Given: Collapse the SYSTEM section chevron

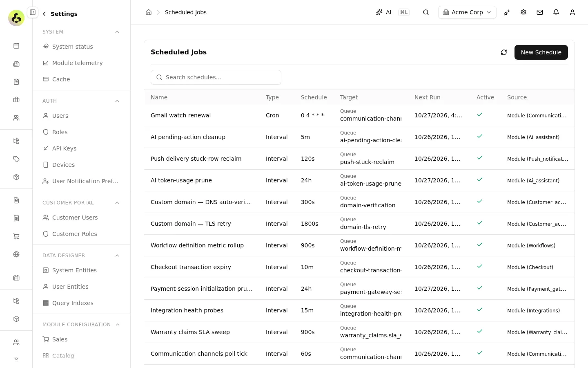Looking at the screenshot, I should click(117, 32).
